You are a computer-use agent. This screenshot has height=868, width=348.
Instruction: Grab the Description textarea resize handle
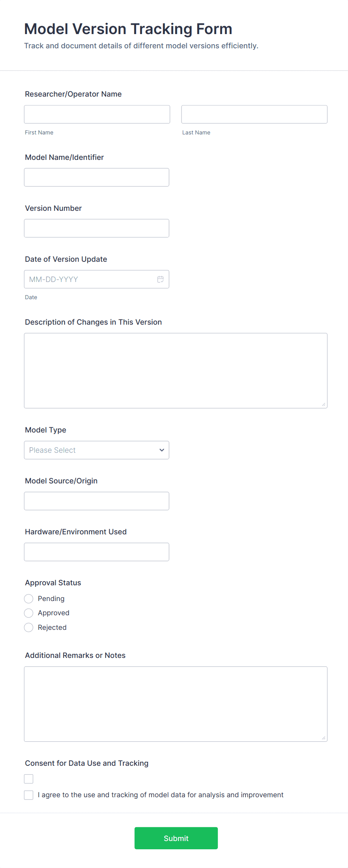coord(323,404)
